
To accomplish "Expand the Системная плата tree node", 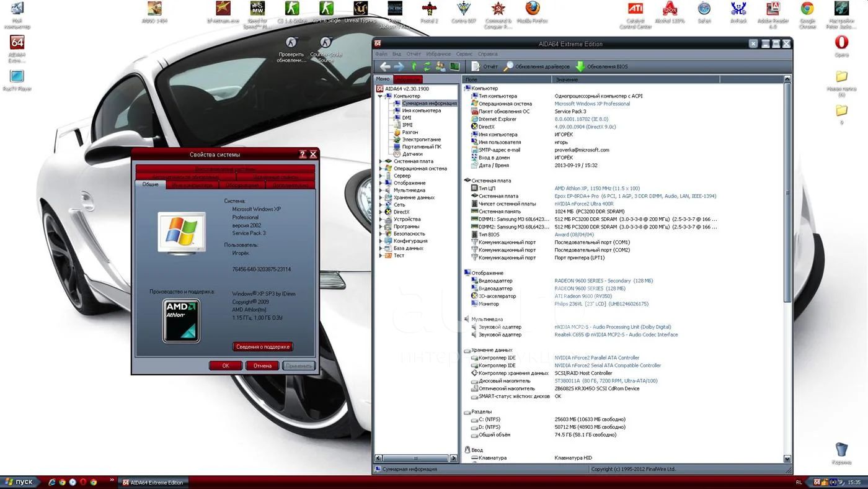I will pyautogui.click(x=381, y=161).
